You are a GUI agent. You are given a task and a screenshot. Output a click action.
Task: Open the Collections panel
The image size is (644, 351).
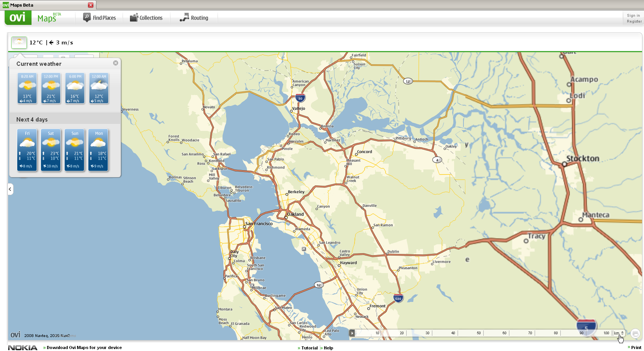pyautogui.click(x=147, y=18)
